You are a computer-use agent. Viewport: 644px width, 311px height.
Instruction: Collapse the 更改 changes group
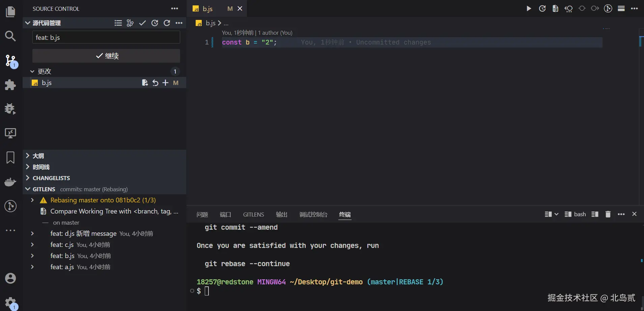tap(32, 72)
